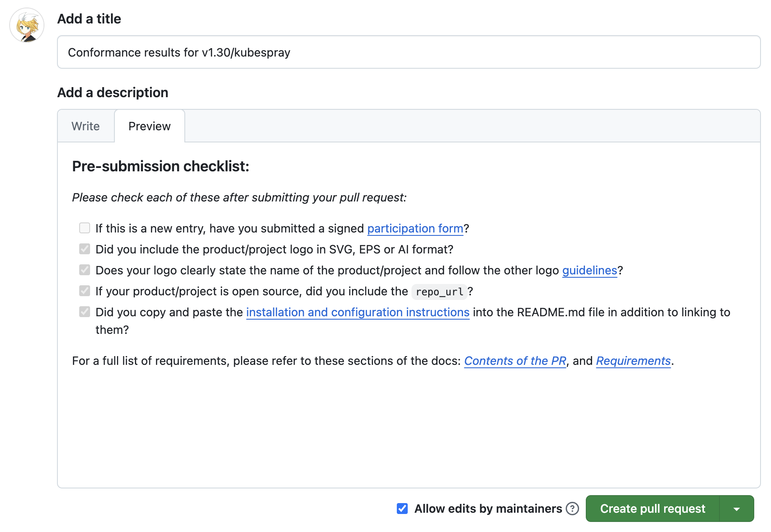
Task: Toggle the repo_url checklist checkbox
Action: pos(85,291)
